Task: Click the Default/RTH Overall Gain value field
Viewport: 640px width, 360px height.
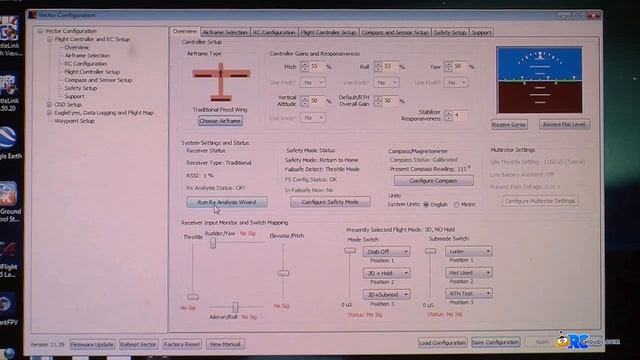Action: point(390,100)
